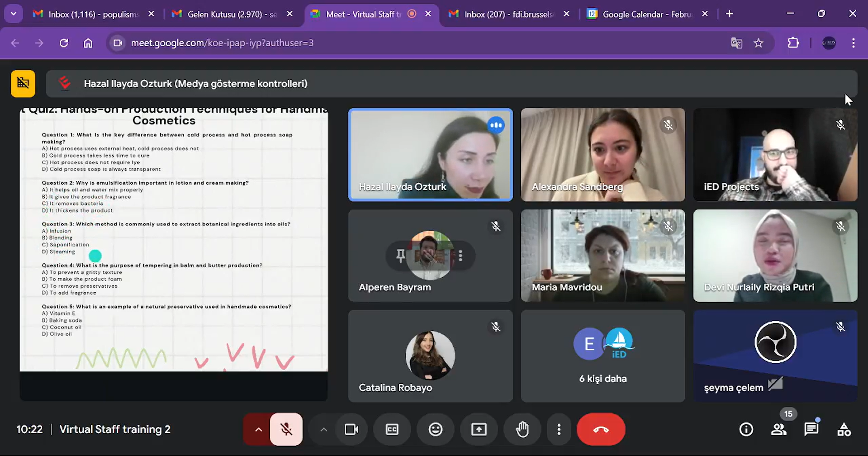868x456 pixels.
Task: Open the activities icon
Action: pos(844,429)
